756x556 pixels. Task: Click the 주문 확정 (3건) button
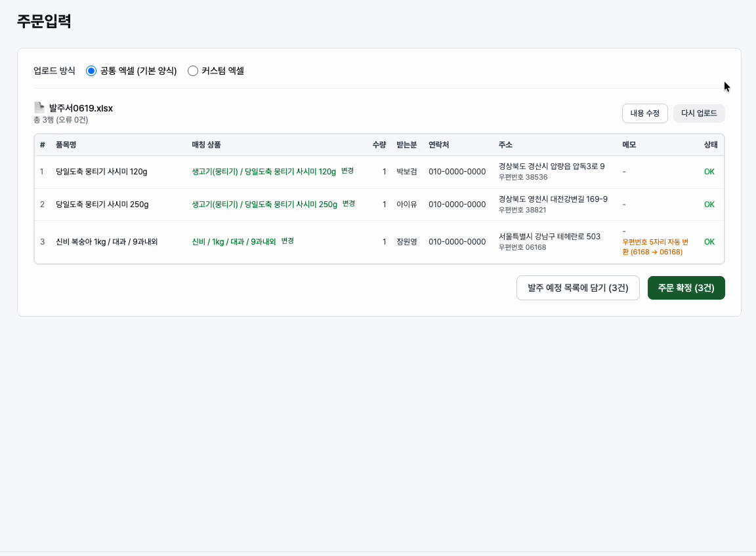coord(686,288)
